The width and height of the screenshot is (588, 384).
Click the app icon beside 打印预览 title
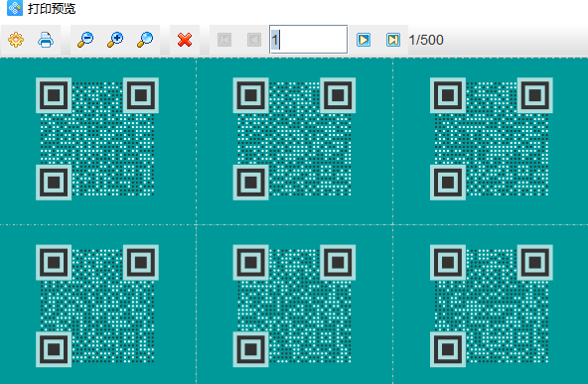(15, 8)
